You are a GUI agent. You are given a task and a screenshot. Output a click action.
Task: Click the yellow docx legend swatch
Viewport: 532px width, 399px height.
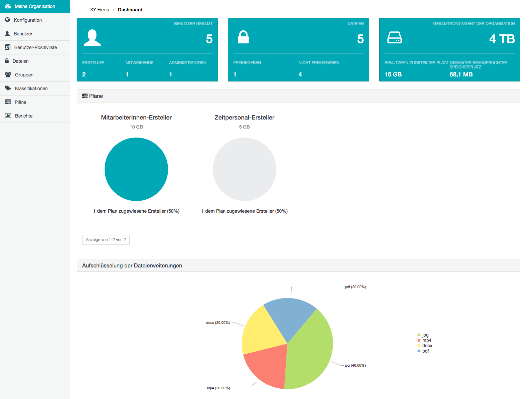tap(419, 346)
